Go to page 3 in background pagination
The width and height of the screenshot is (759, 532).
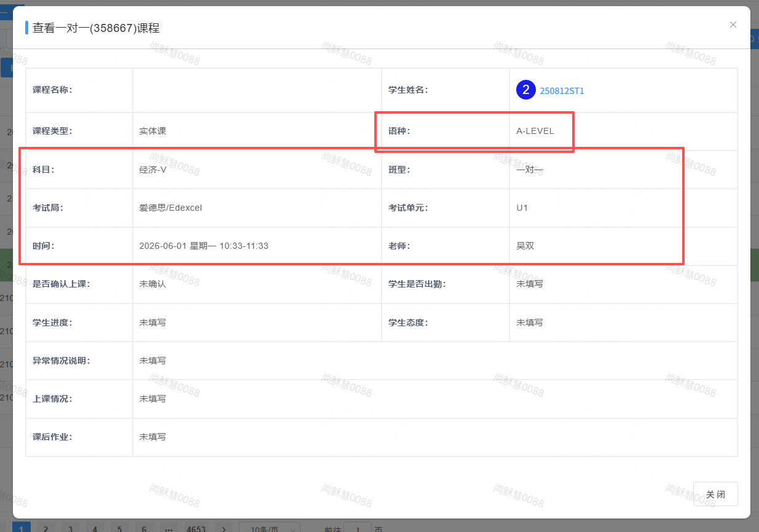pyautogui.click(x=70, y=528)
